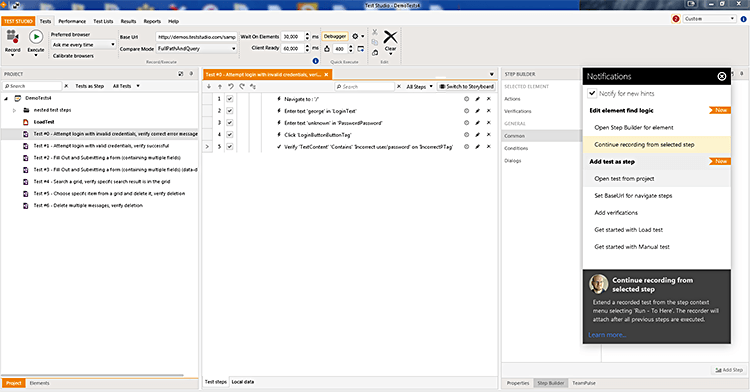Switch to the Elements tab
This screenshot has height=392, width=750.
(x=39, y=383)
